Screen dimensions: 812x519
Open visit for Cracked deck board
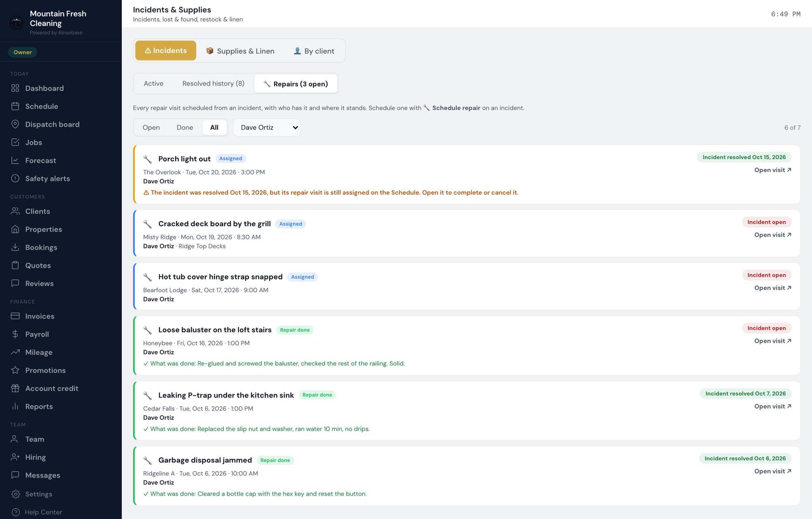[773, 235]
